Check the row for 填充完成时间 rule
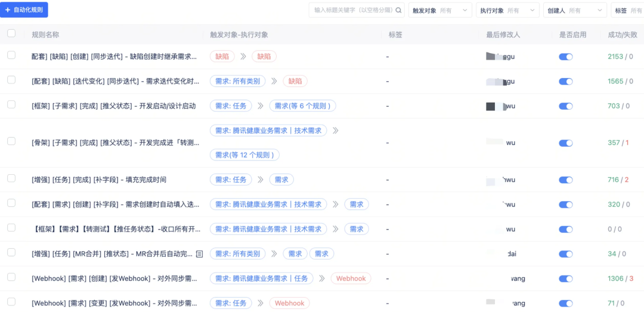644x312 pixels. point(11,178)
